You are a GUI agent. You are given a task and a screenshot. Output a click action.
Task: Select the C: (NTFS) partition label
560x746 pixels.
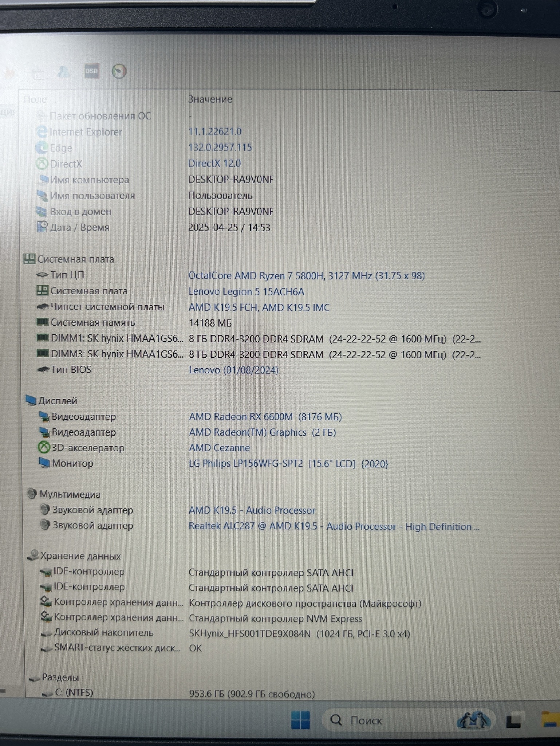[74, 692]
